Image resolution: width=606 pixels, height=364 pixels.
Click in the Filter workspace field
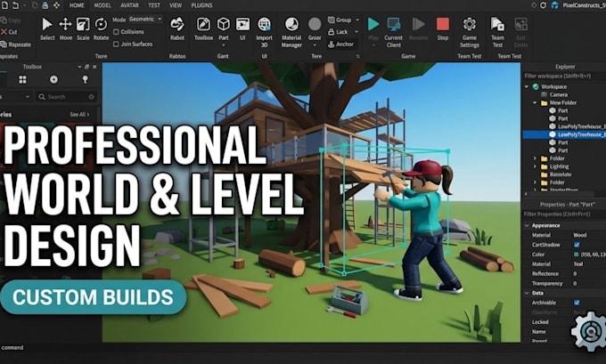(563, 76)
